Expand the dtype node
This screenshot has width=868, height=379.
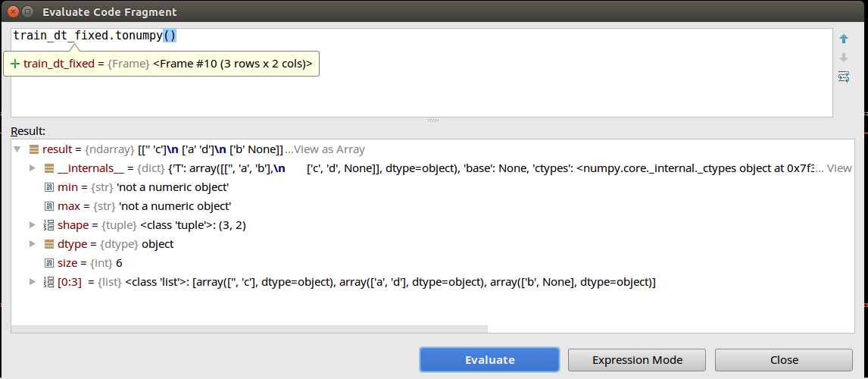33,244
